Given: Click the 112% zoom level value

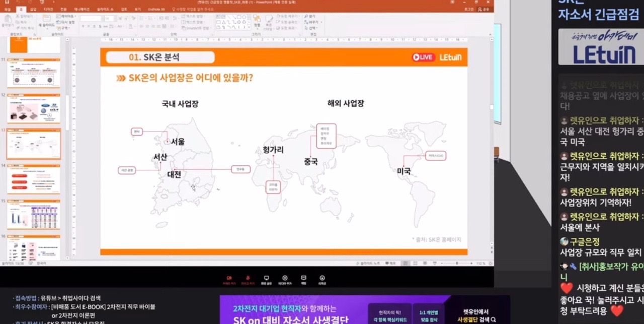Looking at the screenshot, I should coord(480,263).
